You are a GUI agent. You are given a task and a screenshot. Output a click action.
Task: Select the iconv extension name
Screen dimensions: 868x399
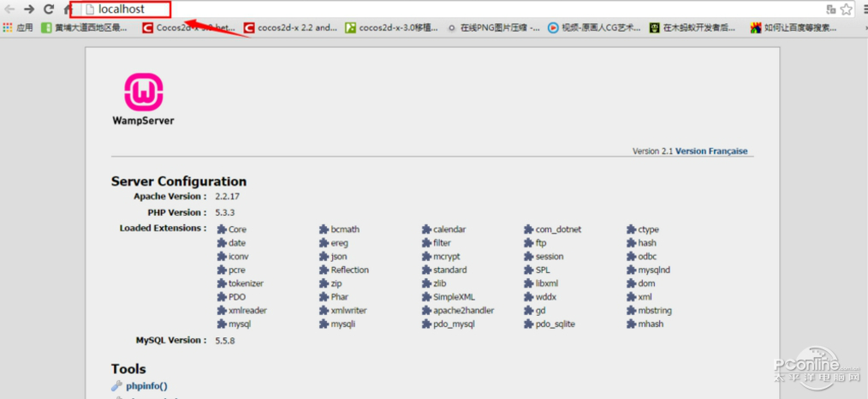(x=239, y=257)
